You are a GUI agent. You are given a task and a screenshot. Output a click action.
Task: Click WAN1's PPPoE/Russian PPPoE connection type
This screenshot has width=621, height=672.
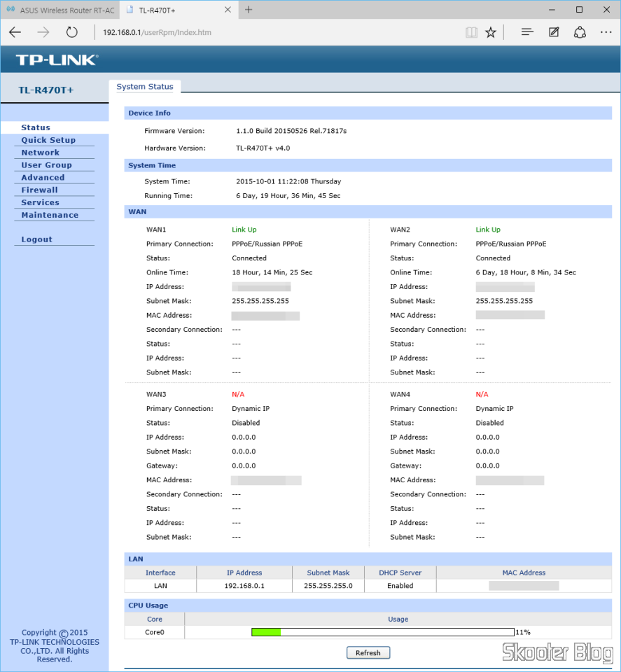click(267, 244)
